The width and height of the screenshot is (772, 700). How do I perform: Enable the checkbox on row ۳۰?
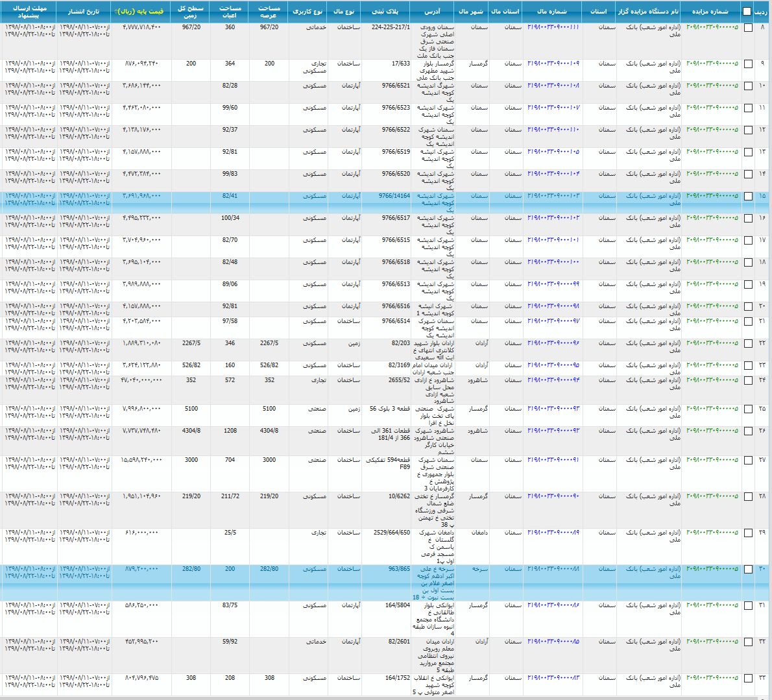[748, 570]
